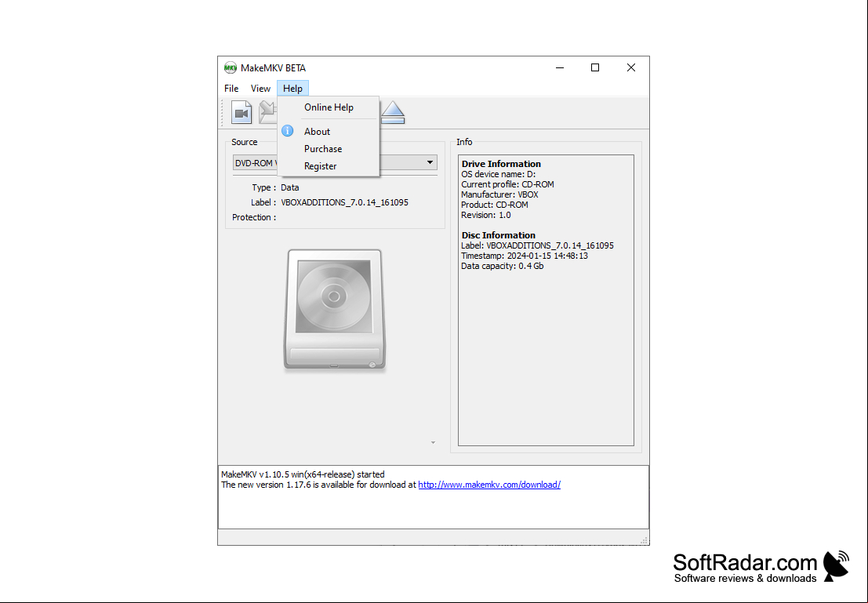
Task: Click the 'Type : Data' value
Action: pos(289,187)
